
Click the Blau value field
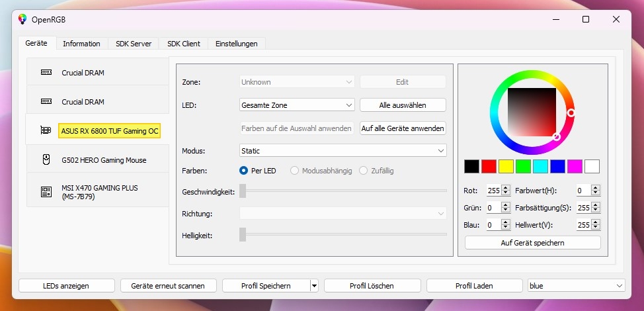click(494, 225)
